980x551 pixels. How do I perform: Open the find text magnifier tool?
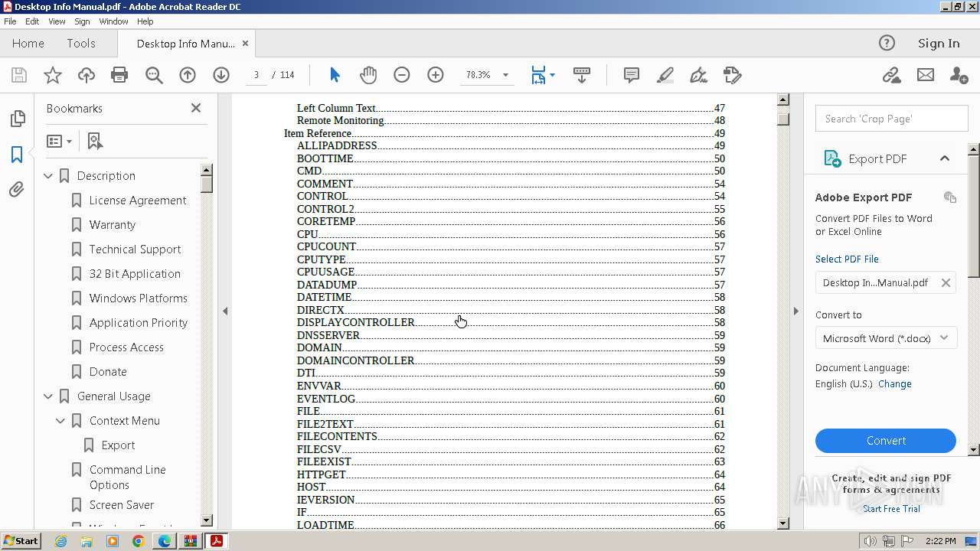point(154,75)
